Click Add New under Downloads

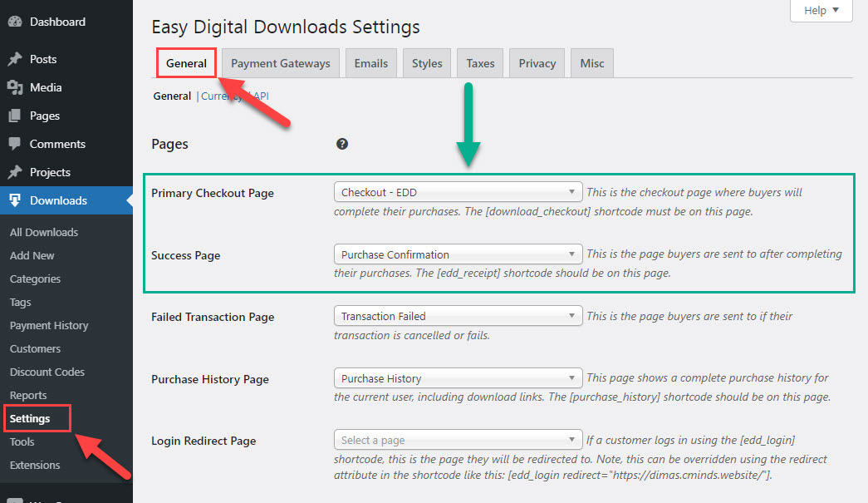[x=32, y=255]
